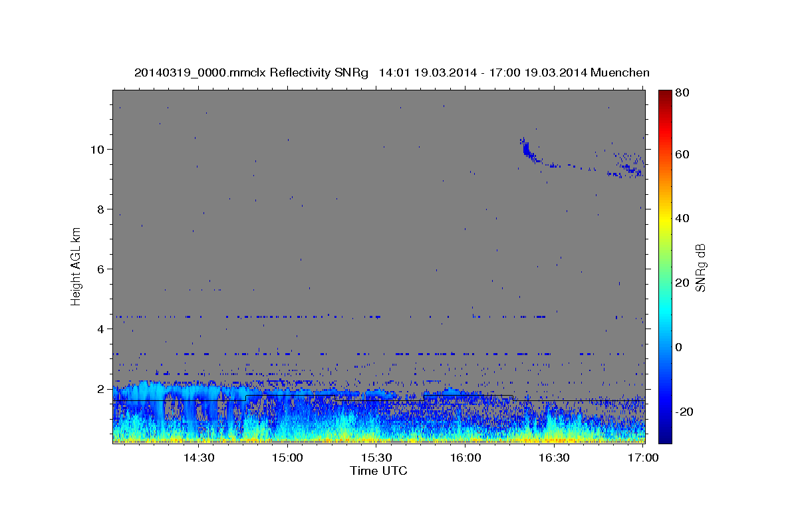Click the colorbar value 40
Viewport: 798px width, 532px height.
(682, 218)
